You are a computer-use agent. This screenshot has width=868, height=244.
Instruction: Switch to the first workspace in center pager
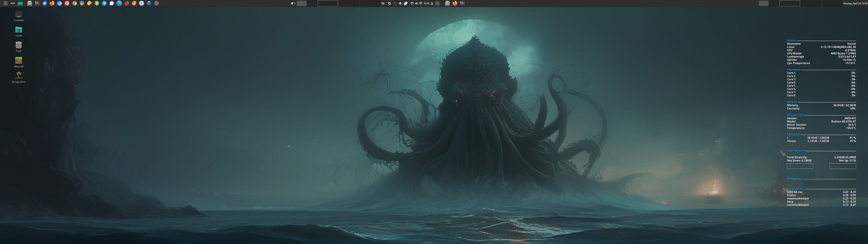307,3
